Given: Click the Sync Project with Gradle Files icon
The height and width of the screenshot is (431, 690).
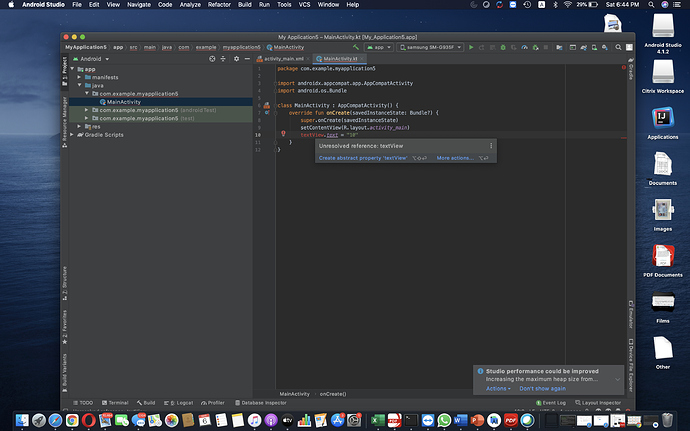Looking at the screenshot, I should [x=584, y=47].
